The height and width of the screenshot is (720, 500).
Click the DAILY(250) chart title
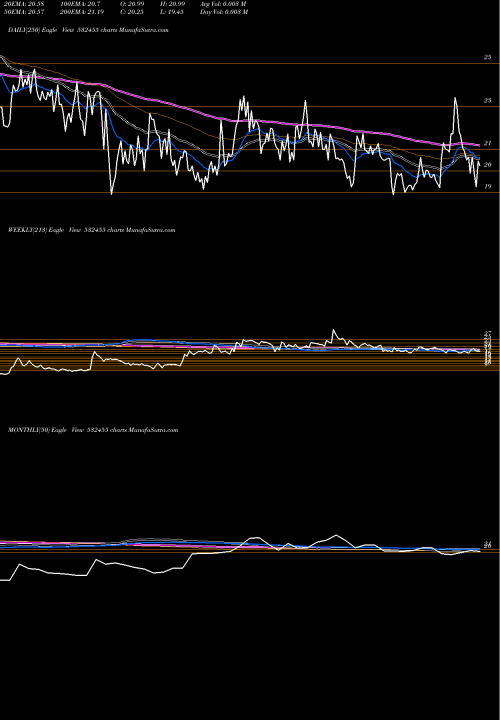point(88,30)
